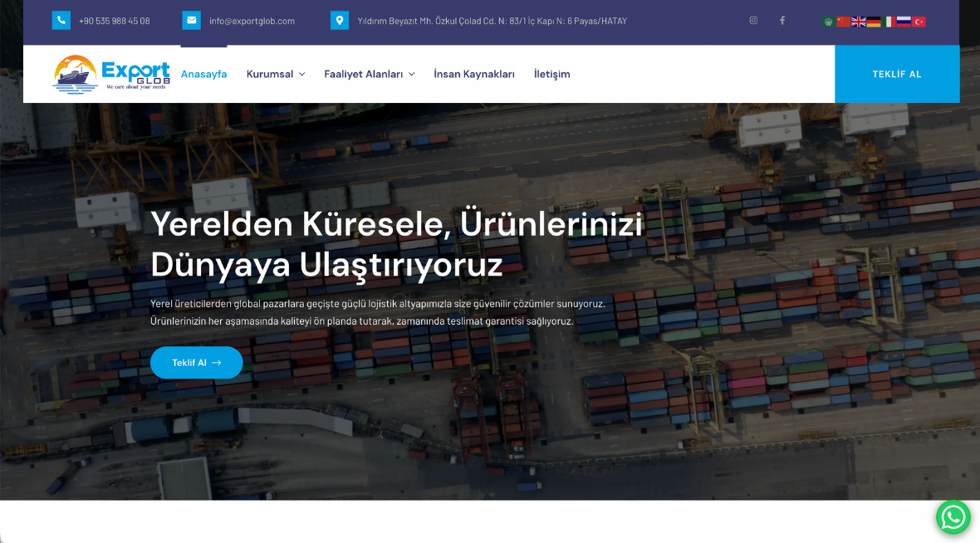The image size is (980, 543).
Task: Select the Russian flag language
Action: (904, 22)
